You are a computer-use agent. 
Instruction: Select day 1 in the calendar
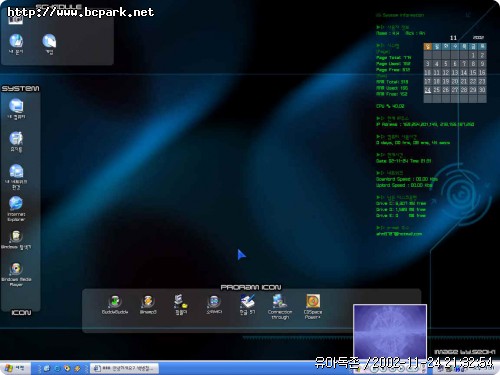pyautogui.click(x=473, y=55)
